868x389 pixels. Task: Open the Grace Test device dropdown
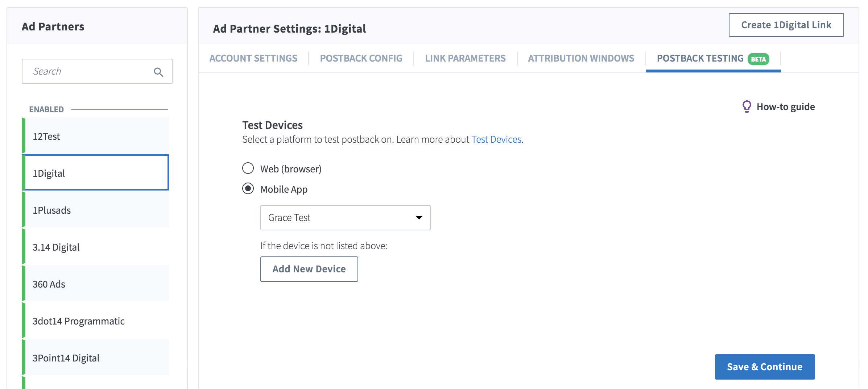pyautogui.click(x=345, y=218)
